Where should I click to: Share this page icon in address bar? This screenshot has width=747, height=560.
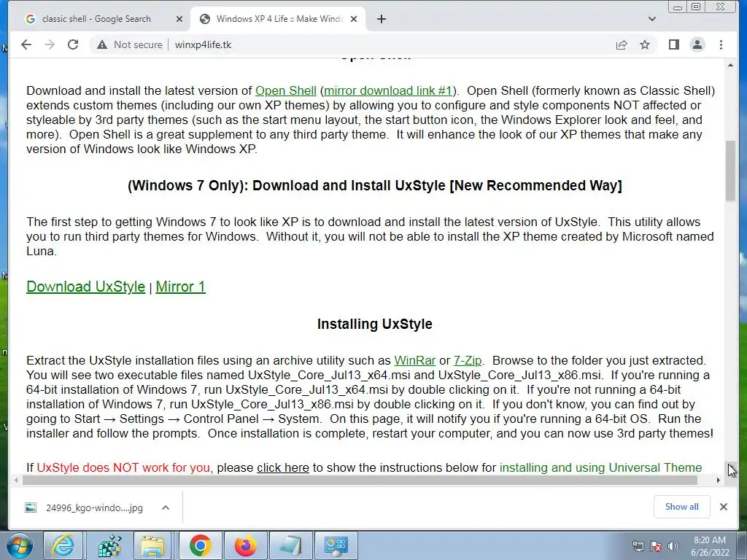point(622,44)
